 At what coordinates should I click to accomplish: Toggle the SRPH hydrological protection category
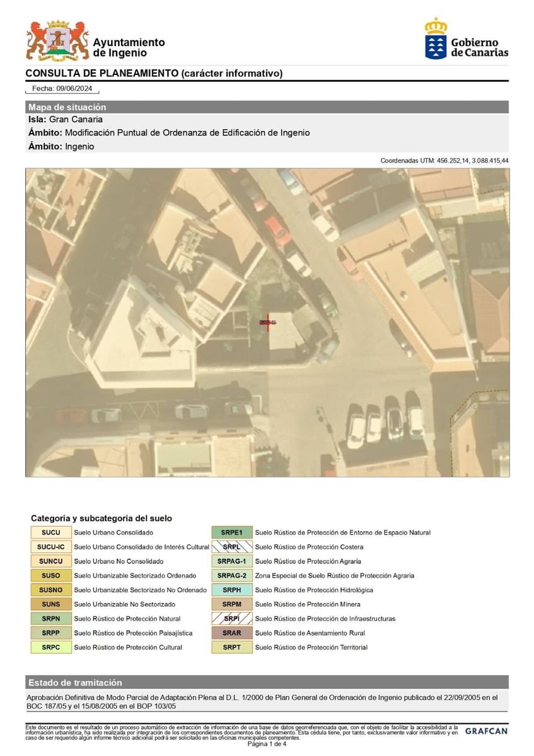click(x=233, y=590)
